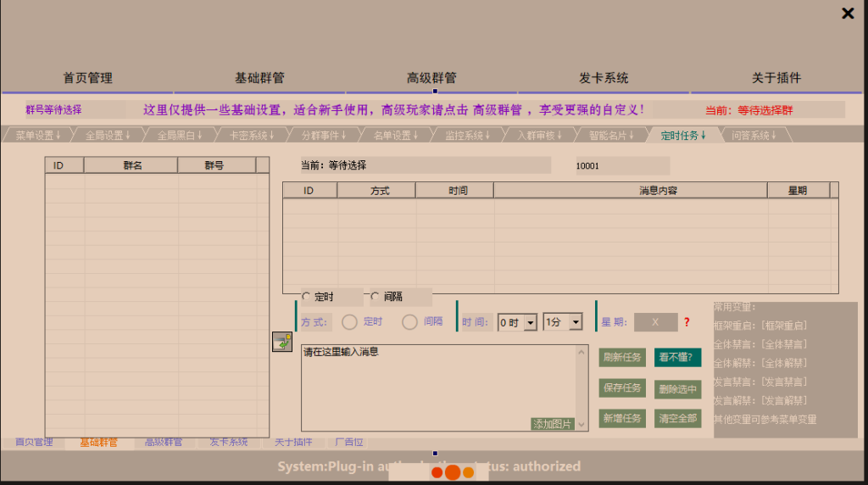Click the 10001 number field
This screenshot has width=868, height=485.
[623, 165]
